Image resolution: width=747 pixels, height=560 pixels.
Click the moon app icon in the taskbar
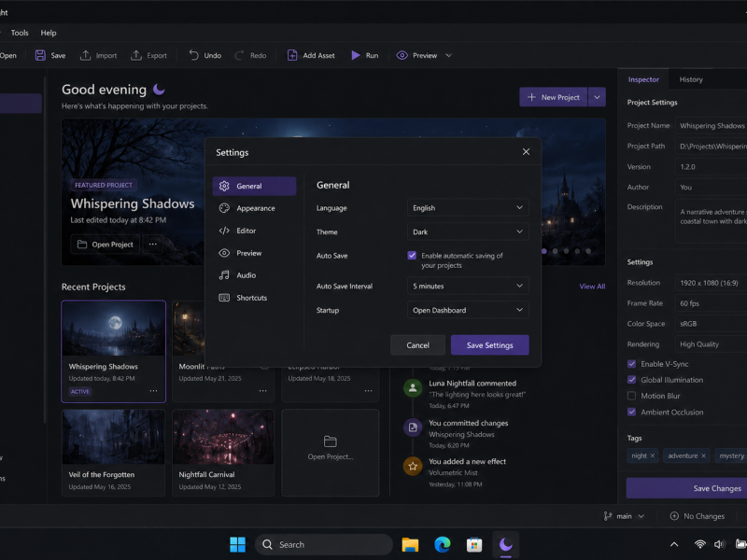[505, 544]
